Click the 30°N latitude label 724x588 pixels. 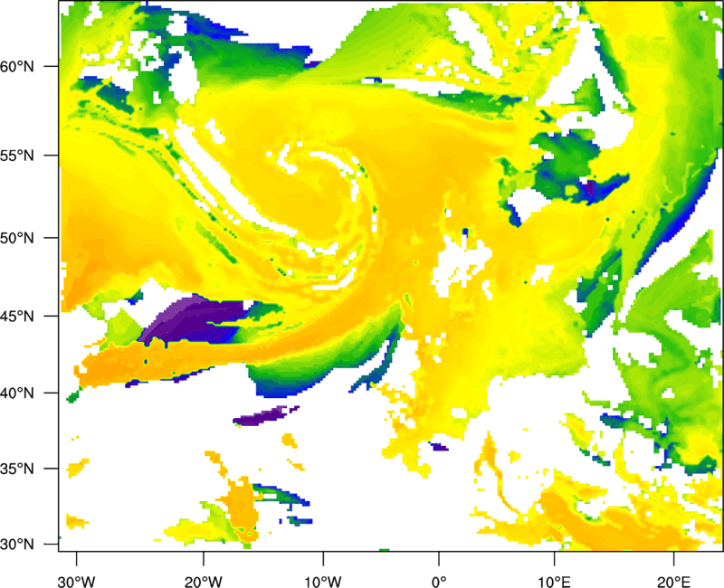(17, 544)
